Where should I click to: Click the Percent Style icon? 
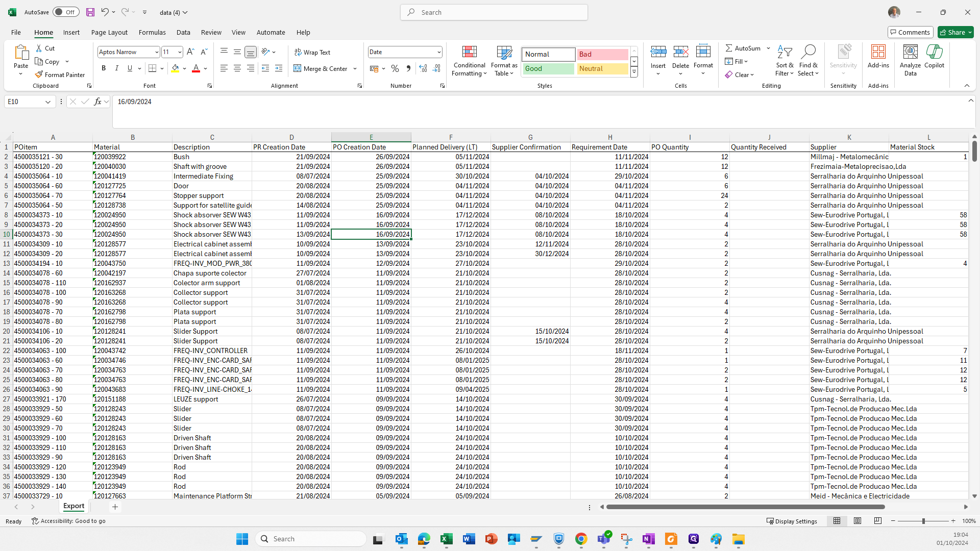(x=395, y=68)
